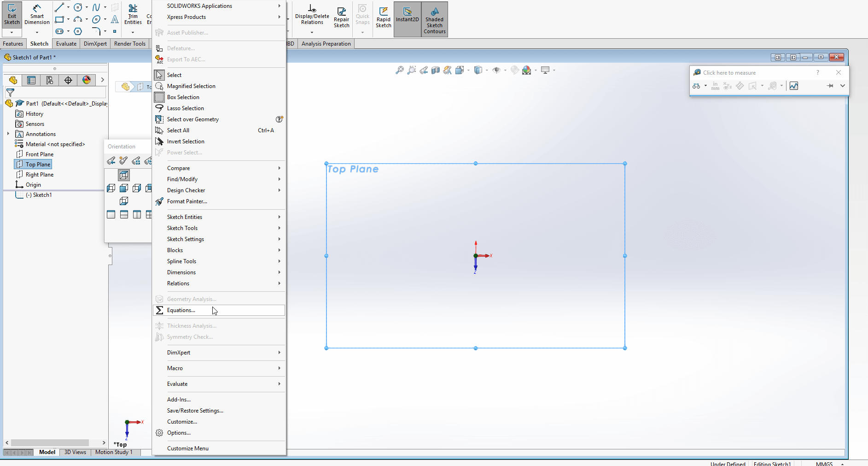Open the Smart Dimension dropdown arrow
868x466 pixels.
[x=37, y=33]
